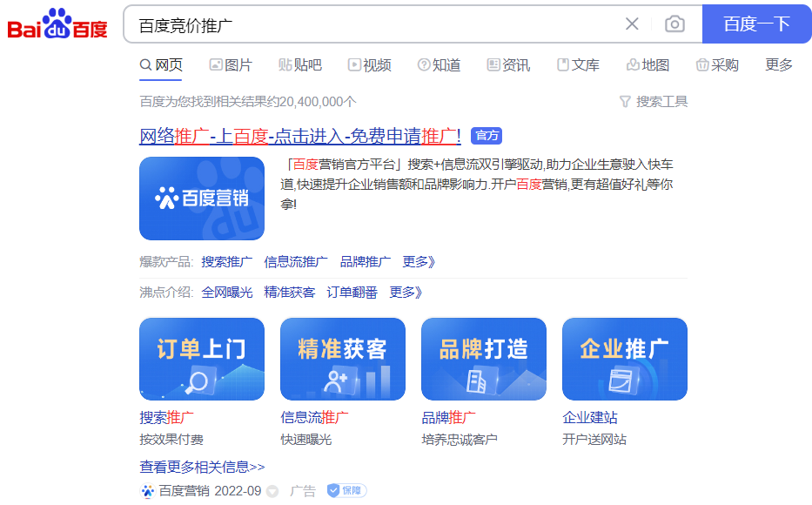
Task: Click the 企业推广 card thumbnail
Action: (624, 359)
